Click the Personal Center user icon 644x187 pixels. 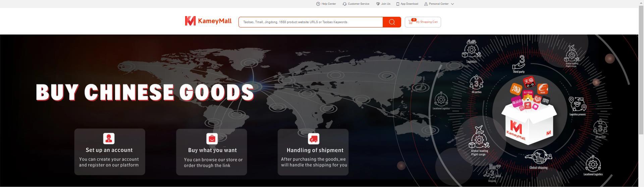pos(426,4)
